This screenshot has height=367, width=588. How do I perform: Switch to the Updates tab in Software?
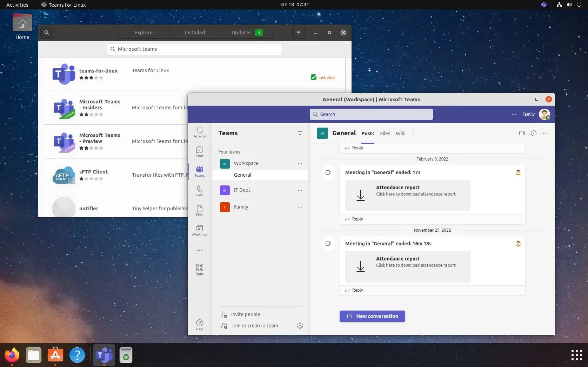(x=242, y=32)
